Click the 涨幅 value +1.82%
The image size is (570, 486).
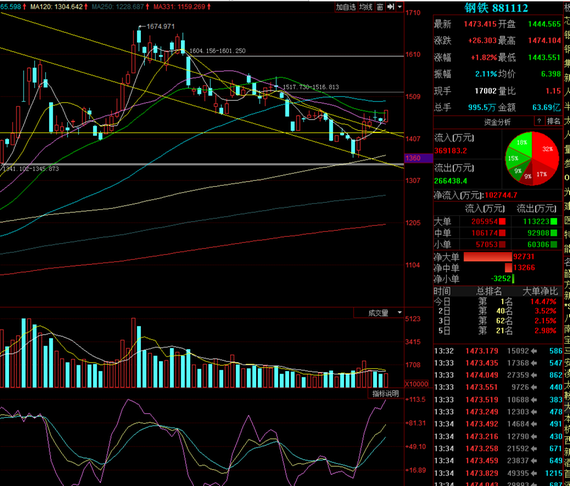484,57
